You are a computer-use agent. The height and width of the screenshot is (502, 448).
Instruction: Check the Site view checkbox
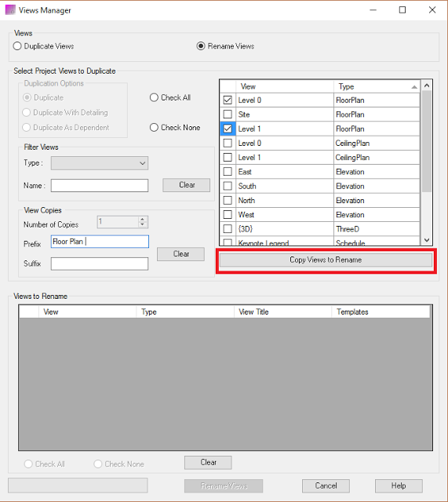coord(228,115)
